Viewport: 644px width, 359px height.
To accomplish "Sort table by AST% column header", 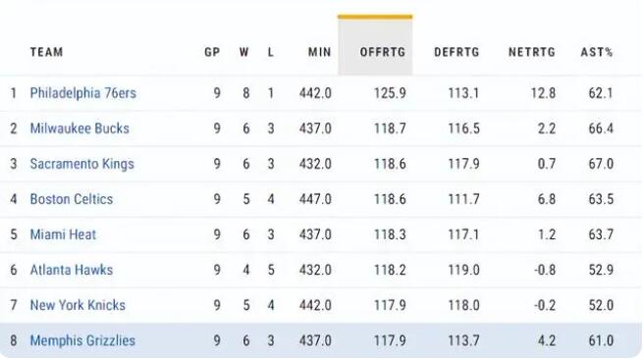I will pyautogui.click(x=597, y=52).
